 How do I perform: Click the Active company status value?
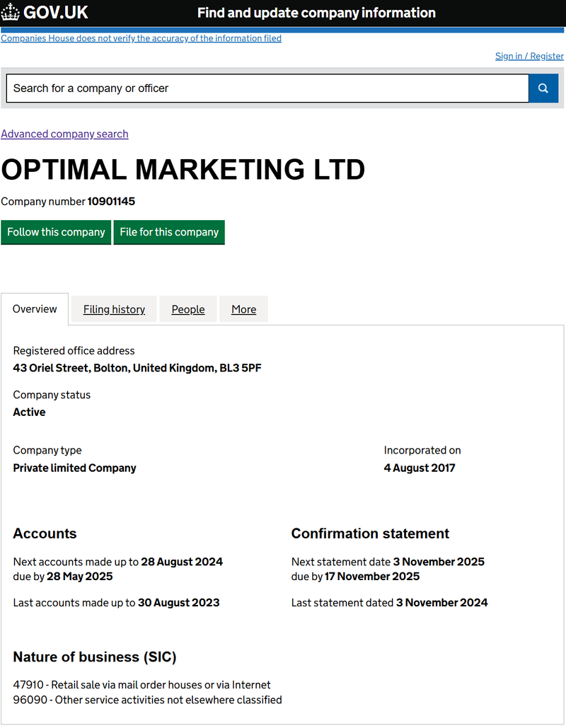(29, 412)
